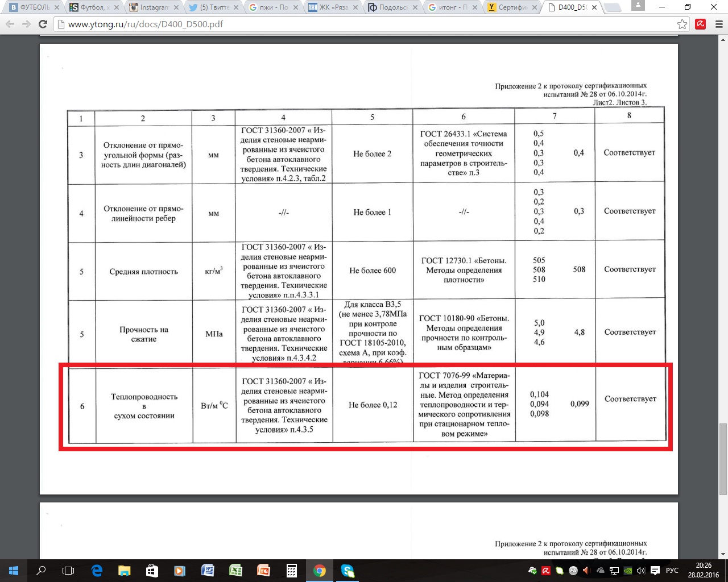The image size is (728, 582).
Task: Open the Chrome user profile button
Action: pos(637,6)
